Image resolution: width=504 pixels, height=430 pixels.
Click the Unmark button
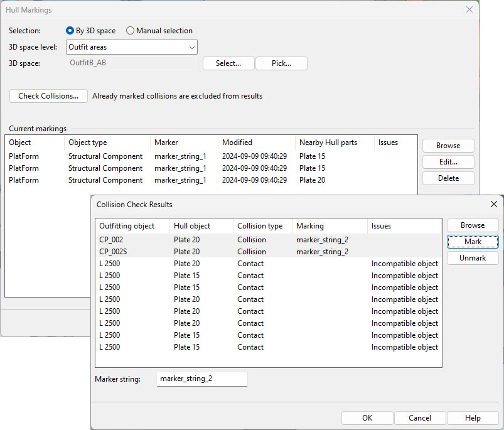coord(472,258)
